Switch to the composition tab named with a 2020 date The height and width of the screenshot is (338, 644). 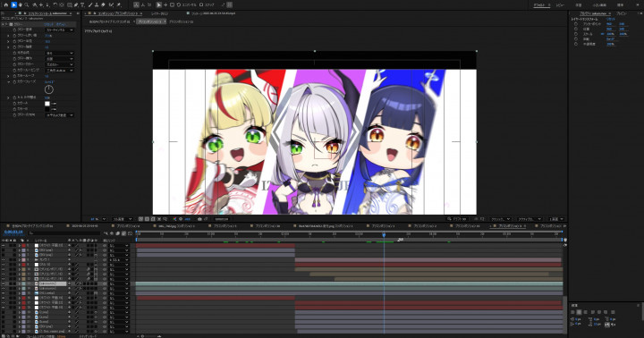[85, 226]
